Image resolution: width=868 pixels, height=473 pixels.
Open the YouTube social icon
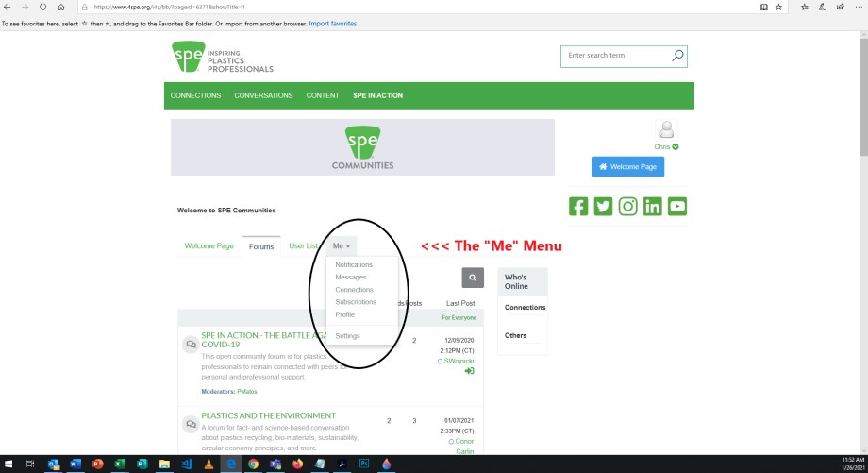tap(677, 207)
